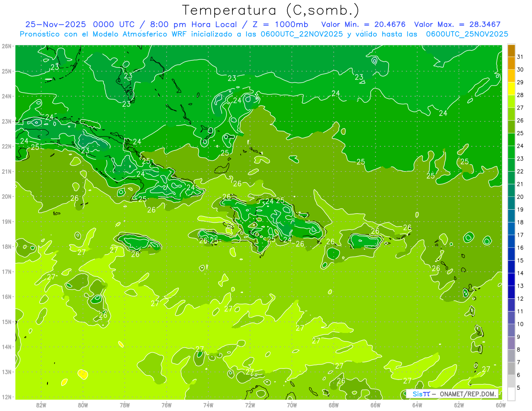Click the yellow legend swatch between 28 and 29
The width and height of the screenshot is (532, 411).
pos(511,89)
